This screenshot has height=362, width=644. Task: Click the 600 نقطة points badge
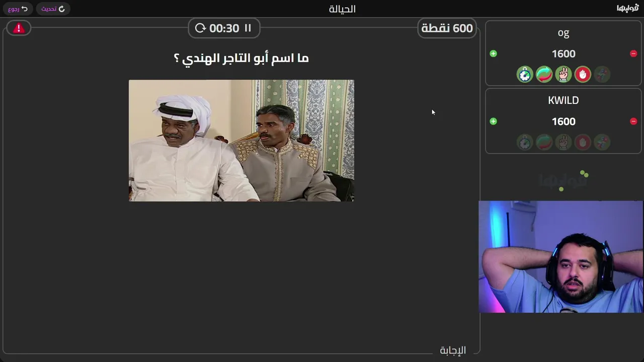[447, 28]
